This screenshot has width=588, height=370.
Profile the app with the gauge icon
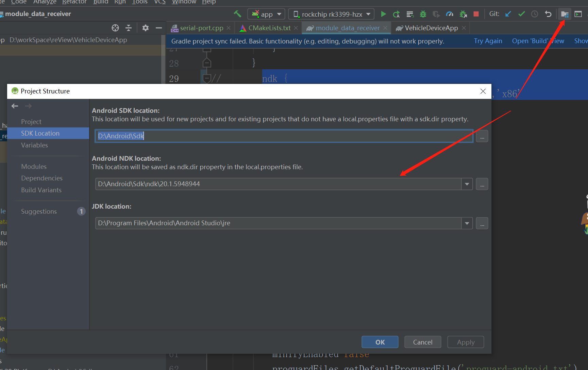(x=449, y=14)
